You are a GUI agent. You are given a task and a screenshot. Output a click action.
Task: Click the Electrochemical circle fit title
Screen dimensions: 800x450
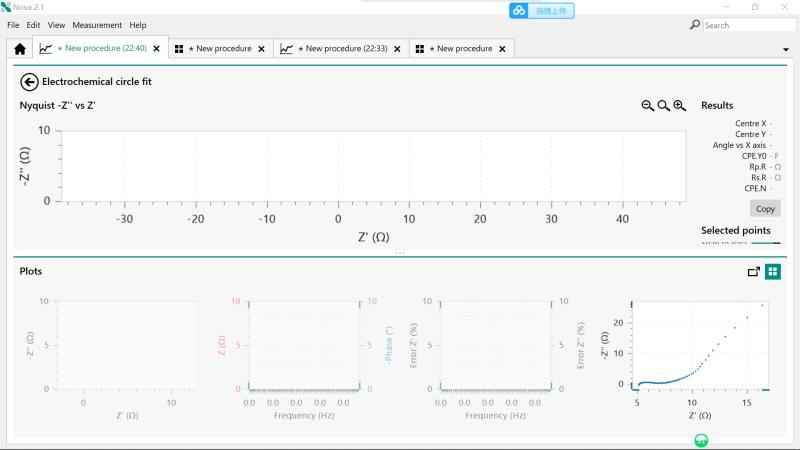coord(96,82)
